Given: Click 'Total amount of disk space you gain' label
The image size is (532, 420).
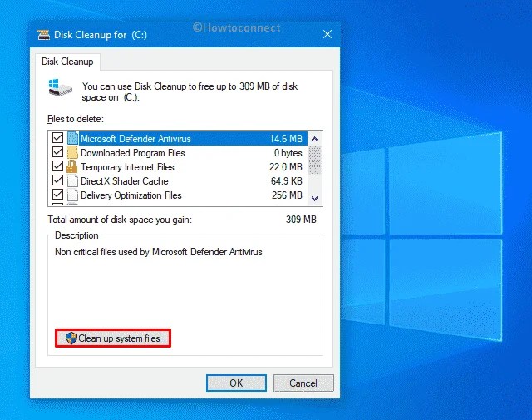Looking at the screenshot, I should pyautogui.click(x=120, y=220).
